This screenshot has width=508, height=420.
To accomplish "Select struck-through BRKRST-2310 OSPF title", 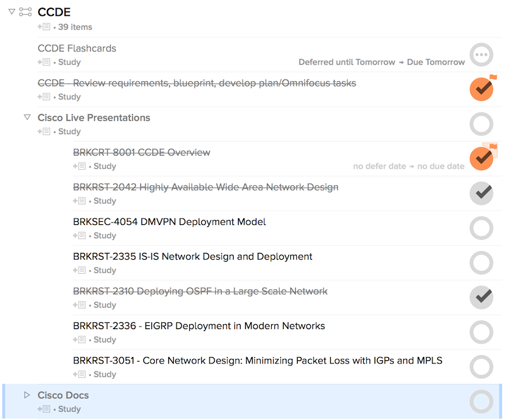I will [x=200, y=290].
